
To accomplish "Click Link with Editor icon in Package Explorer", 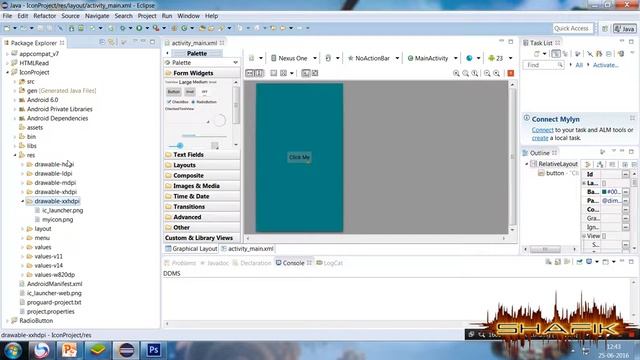I will pos(111,42).
